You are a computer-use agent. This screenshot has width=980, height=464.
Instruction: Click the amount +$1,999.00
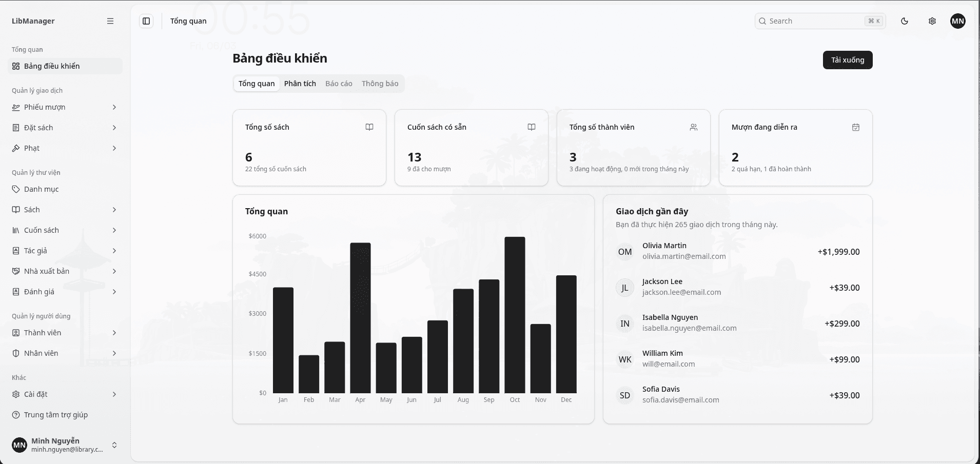pyautogui.click(x=839, y=252)
